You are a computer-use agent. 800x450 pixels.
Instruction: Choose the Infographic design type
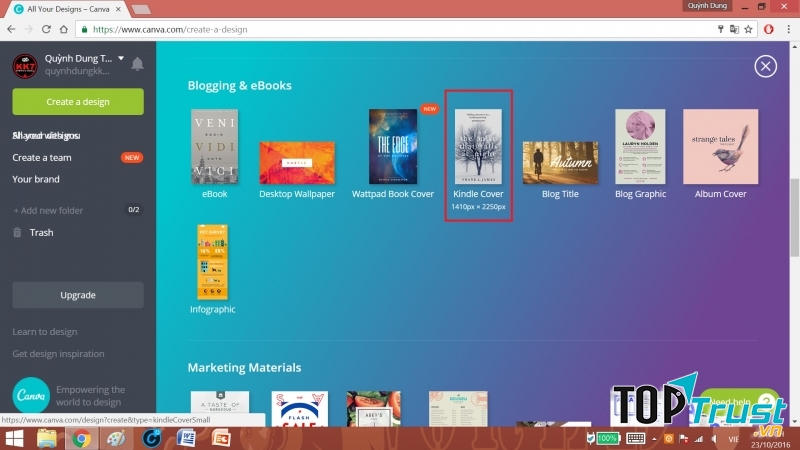point(213,267)
